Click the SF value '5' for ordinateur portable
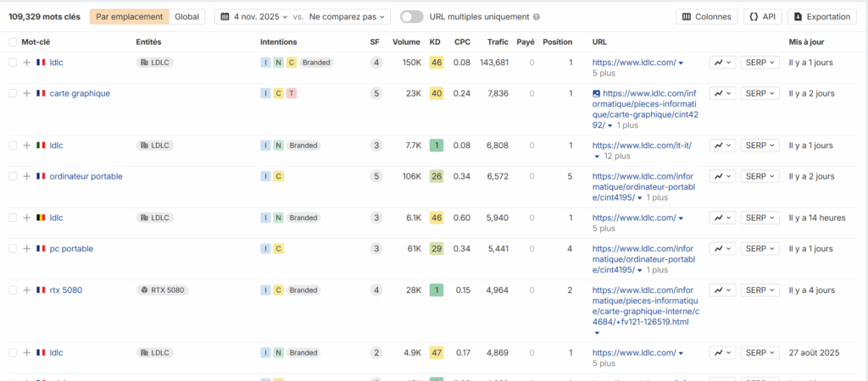 (x=377, y=176)
